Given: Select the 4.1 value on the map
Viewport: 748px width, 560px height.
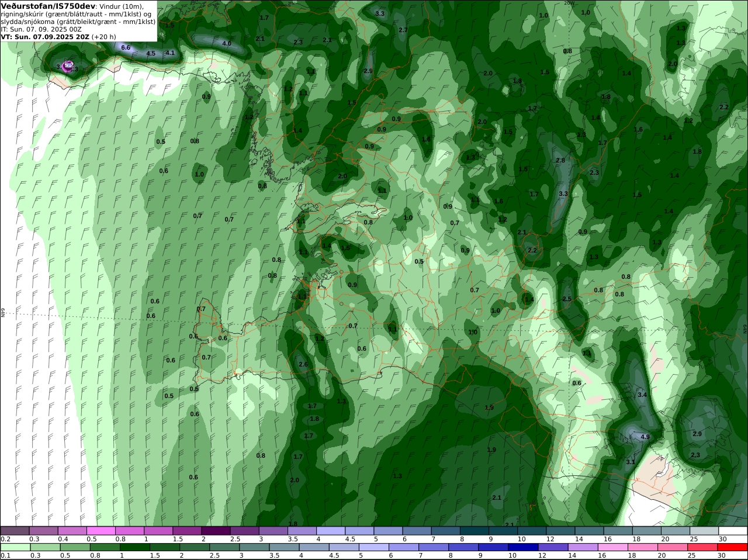Looking at the screenshot, I should pyautogui.click(x=170, y=53).
